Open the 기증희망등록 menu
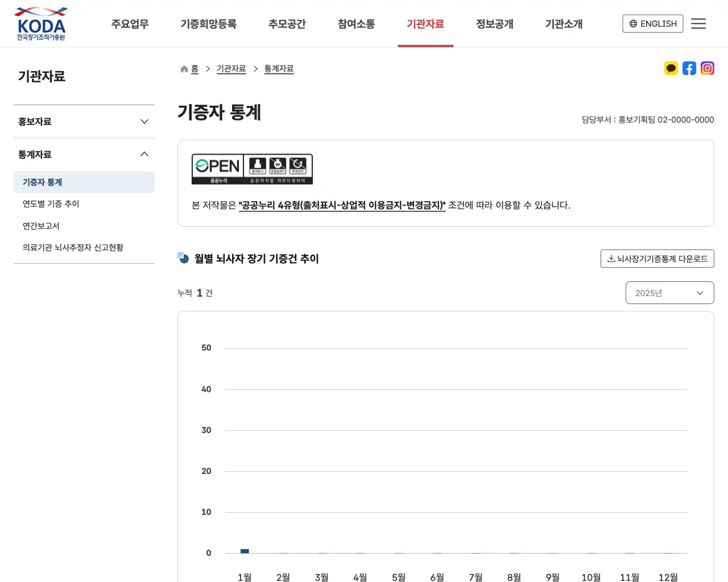This screenshot has height=582, width=728. [x=208, y=24]
